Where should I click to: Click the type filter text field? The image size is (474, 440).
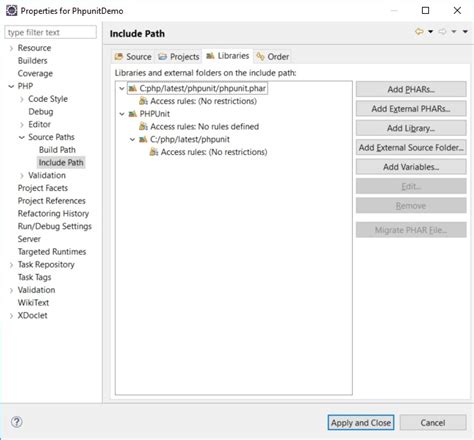tap(51, 32)
